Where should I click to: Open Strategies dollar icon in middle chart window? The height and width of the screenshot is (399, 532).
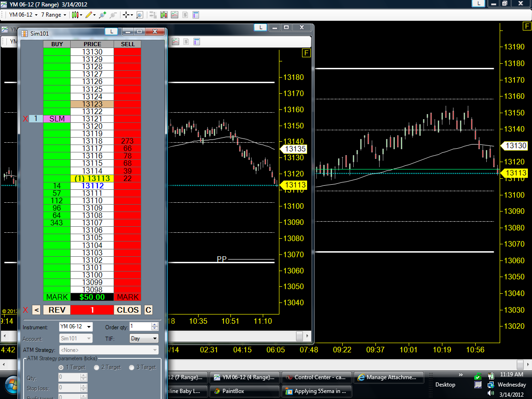[186, 42]
